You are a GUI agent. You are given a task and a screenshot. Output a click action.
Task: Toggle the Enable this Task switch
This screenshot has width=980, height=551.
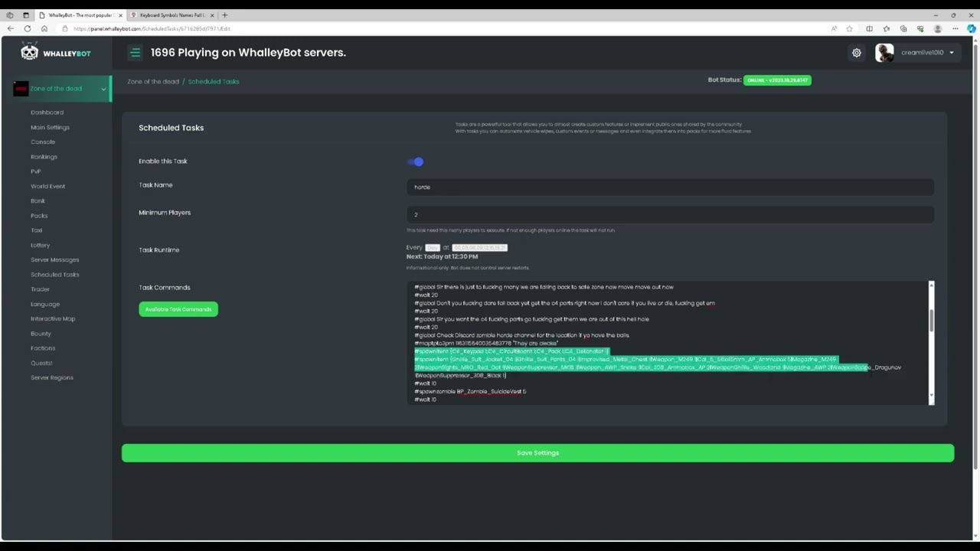pyautogui.click(x=416, y=161)
